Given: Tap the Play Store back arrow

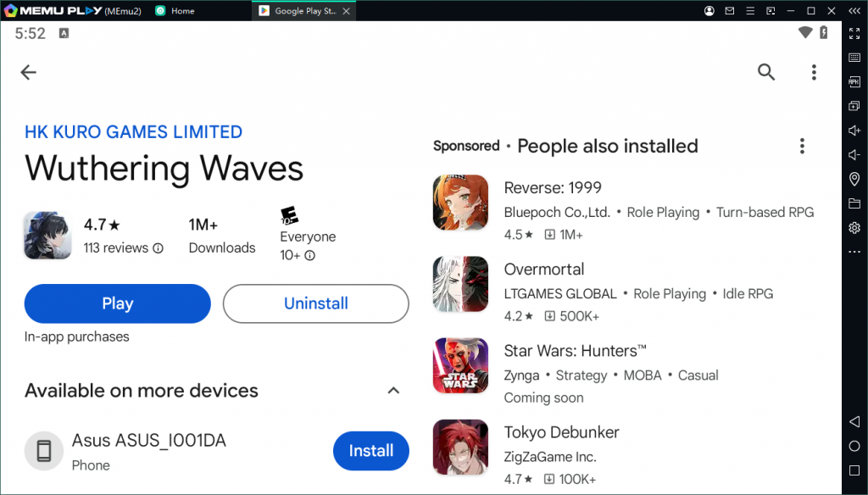Looking at the screenshot, I should tap(28, 72).
